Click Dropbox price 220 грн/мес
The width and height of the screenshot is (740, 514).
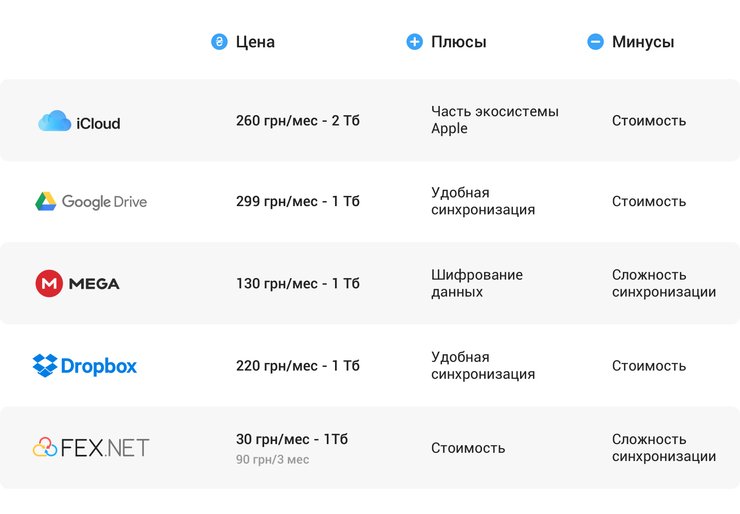(297, 366)
